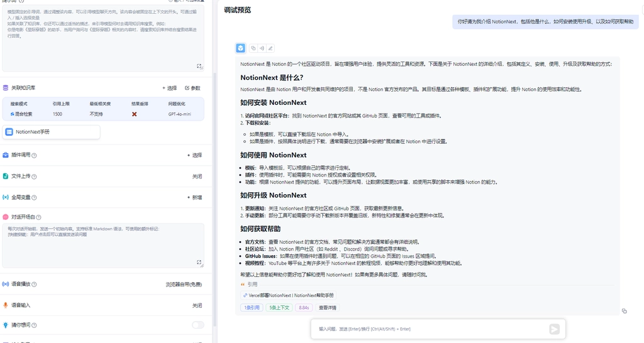Click the pink chat bubble icon beside 对话开场白
The height and width of the screenshot is (343, 644).
click(x=6, y=217)
